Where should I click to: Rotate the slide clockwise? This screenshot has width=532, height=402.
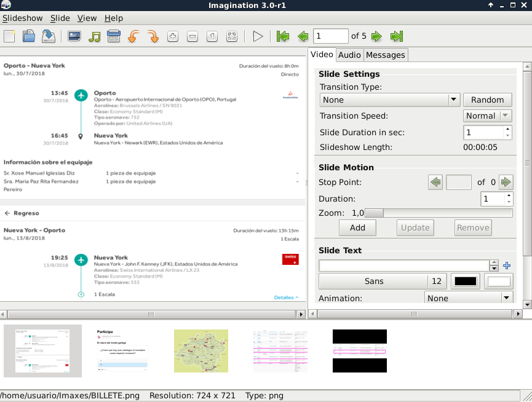coord(153,36)
